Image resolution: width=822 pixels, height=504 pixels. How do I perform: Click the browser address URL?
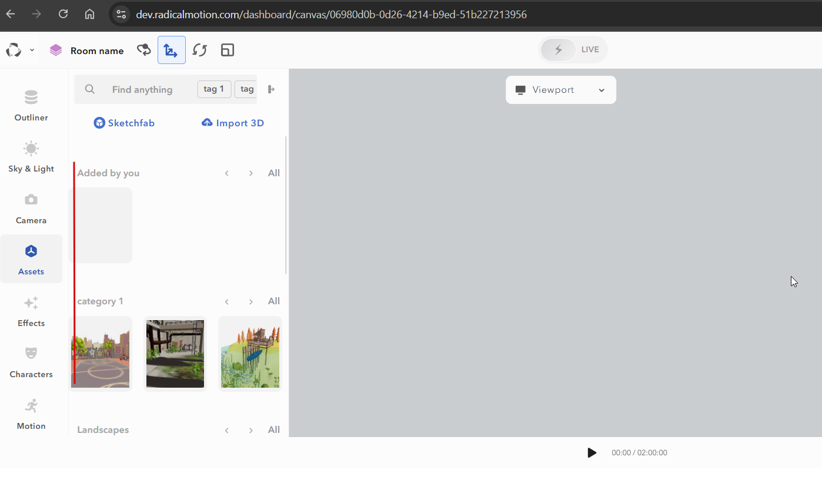click(331, 15)
